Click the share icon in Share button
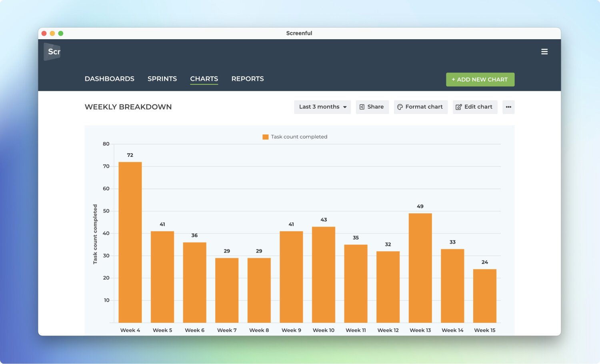This screenshot has height=364, width=600. (x=362, y=107)
